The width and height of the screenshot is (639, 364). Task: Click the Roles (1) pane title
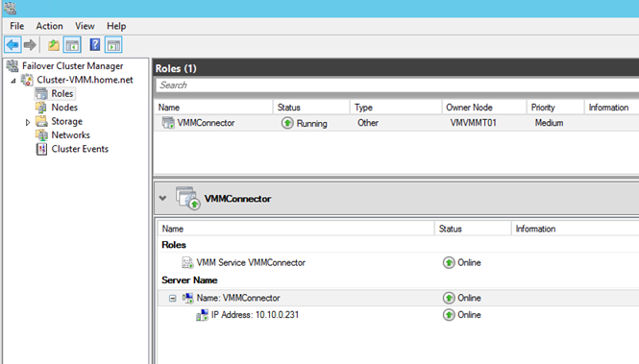(x=176, y=68)
